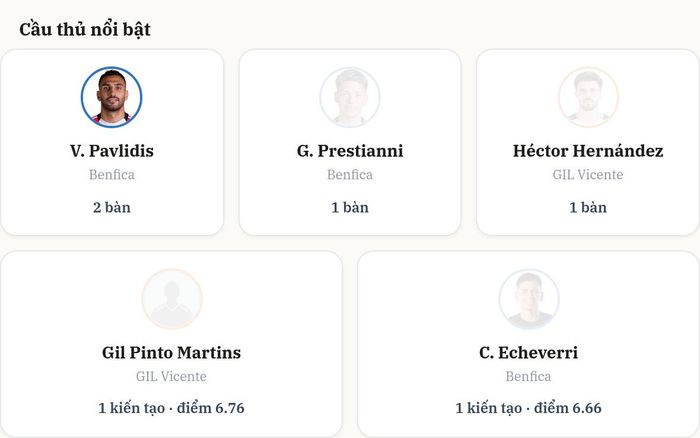
Task: Open Héctor Hernández player name
Action: [588, 151]
